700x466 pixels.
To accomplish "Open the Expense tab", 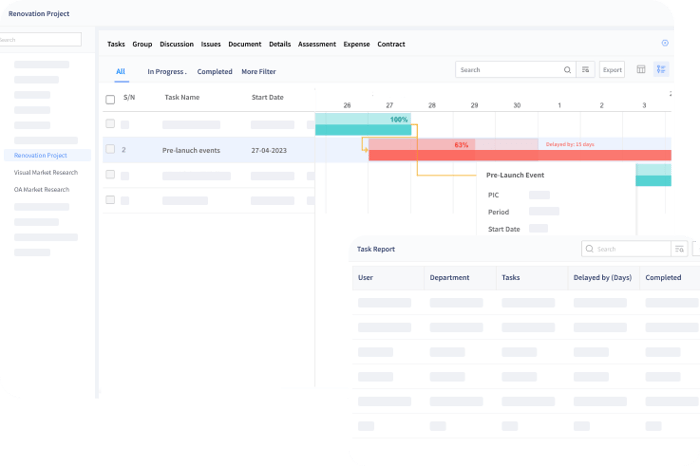I will click(x=357, y=44).
